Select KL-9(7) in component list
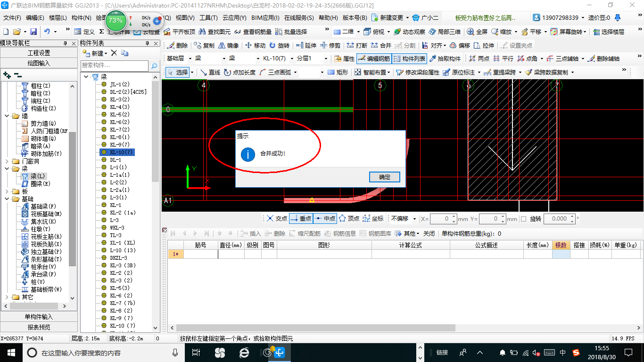Image resolution: width=644 pixels, height=362 pixels. pyautogui.click(x=119, y=145)
